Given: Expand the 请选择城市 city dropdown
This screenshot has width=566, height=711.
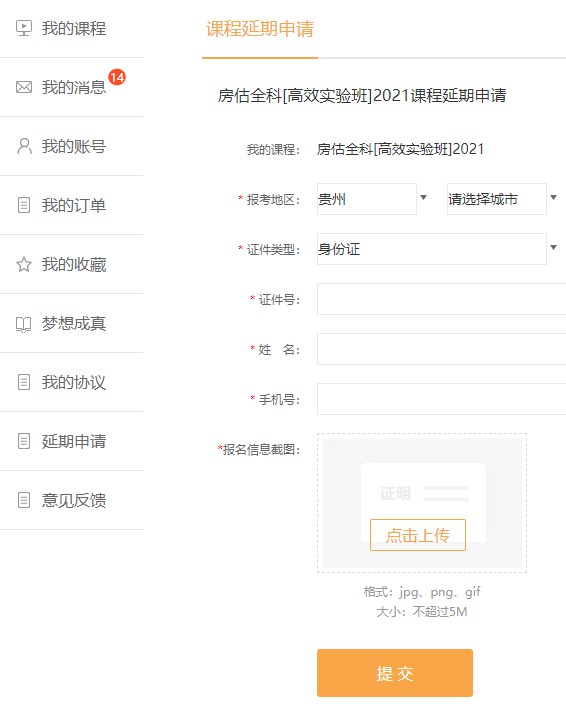Looking at the screenshot, I should pyautogui.click(x=503, y=199).
